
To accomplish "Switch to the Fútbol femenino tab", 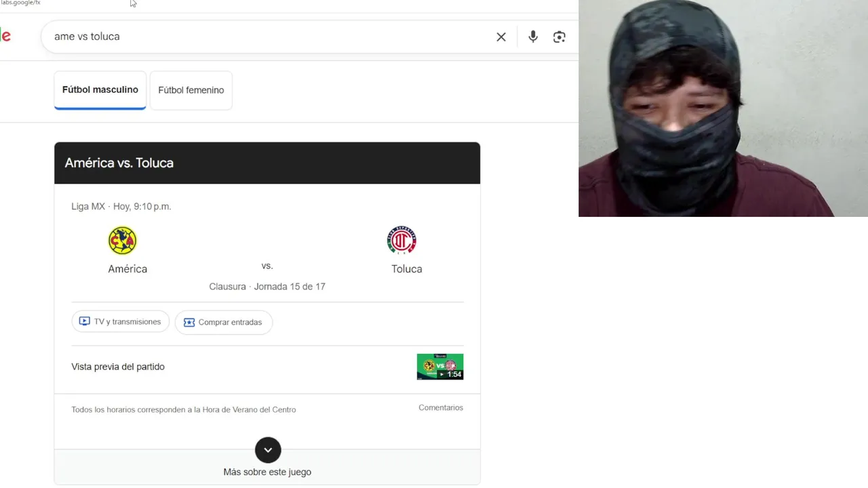I will [x=191, y=90].
